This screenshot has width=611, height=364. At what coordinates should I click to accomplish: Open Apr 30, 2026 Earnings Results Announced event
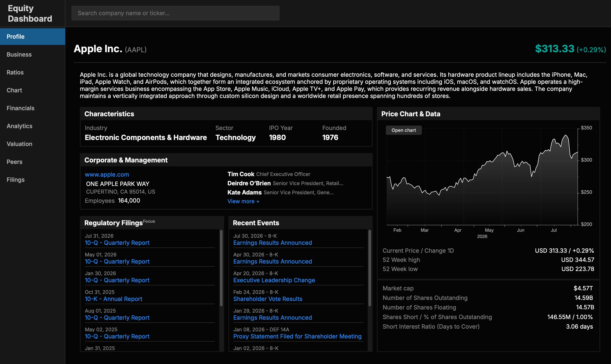272,261
